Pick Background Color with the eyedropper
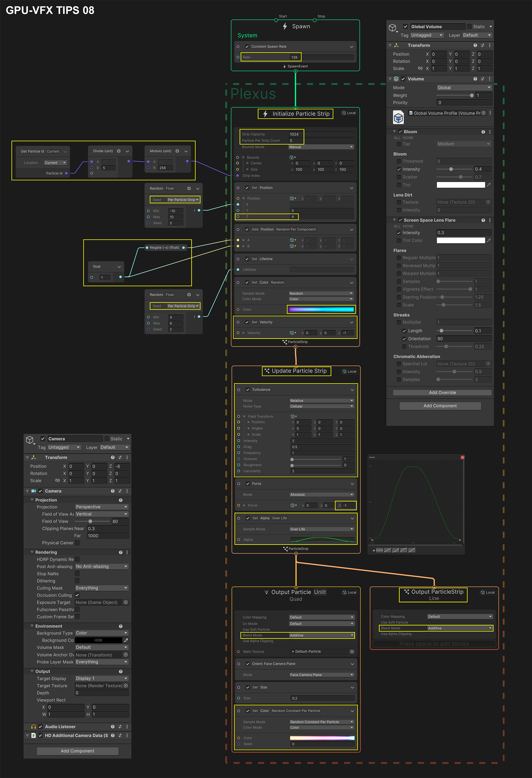Screen dimensions: 532x778 click(x=126, y=640)
